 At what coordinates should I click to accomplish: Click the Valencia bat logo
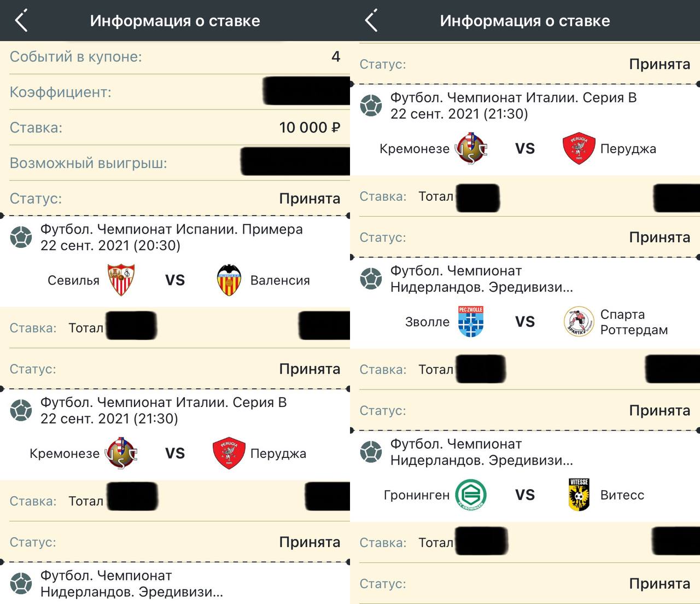[230, 280]
